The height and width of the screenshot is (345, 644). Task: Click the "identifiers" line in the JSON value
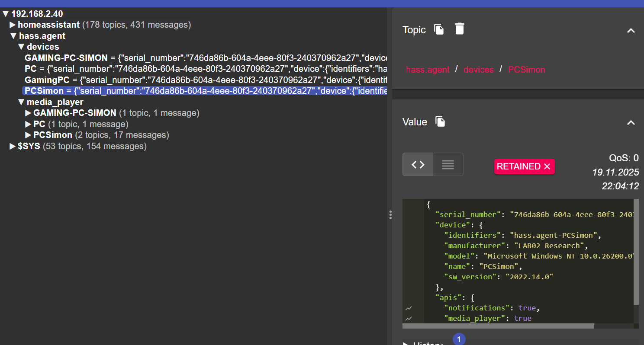[523, 235]
